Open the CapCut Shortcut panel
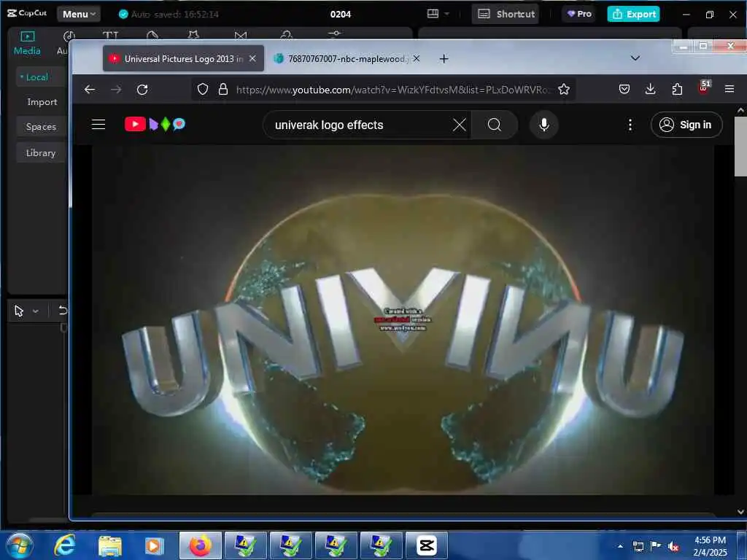747x560 pixels. pyautogui.click(x=506, y=15)
